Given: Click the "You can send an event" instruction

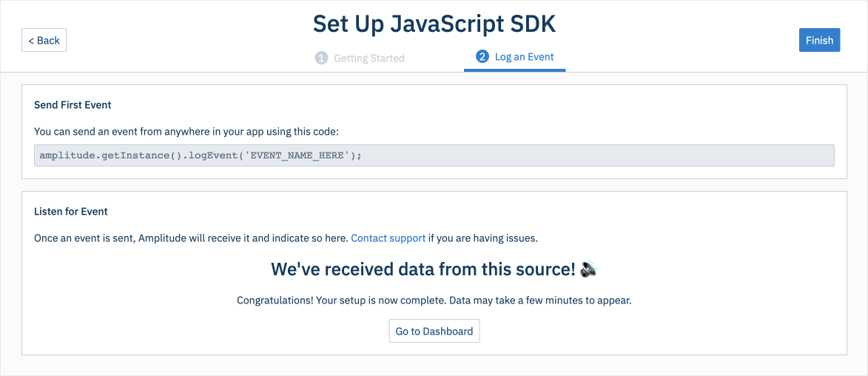Looking at the screenshot, I should click(x=186, y=132).
